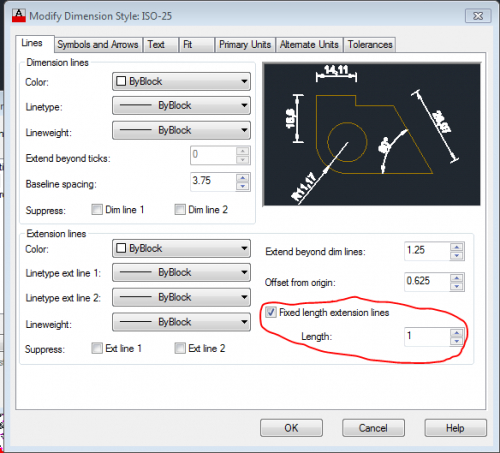Toggle the Suppress Dim line 1 checkbox
Screen dimensions: 500x453
click(x=97, y=209)
